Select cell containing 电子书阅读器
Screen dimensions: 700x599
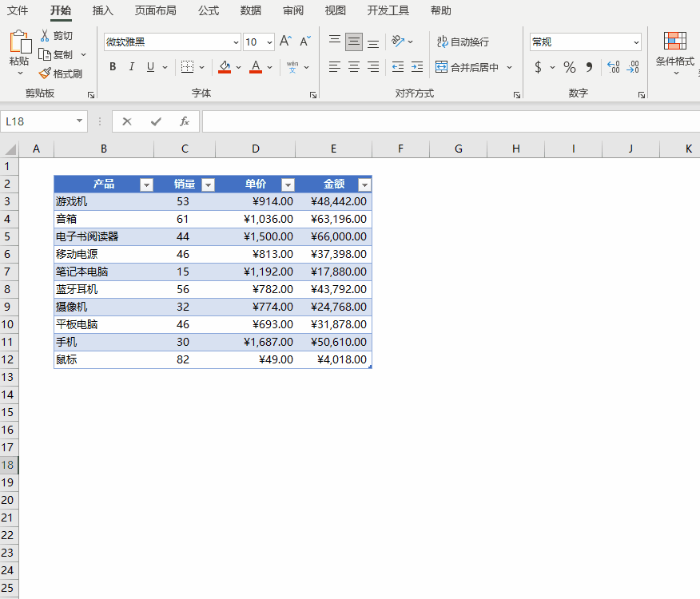pyautogui.click(x=104, y=236)
